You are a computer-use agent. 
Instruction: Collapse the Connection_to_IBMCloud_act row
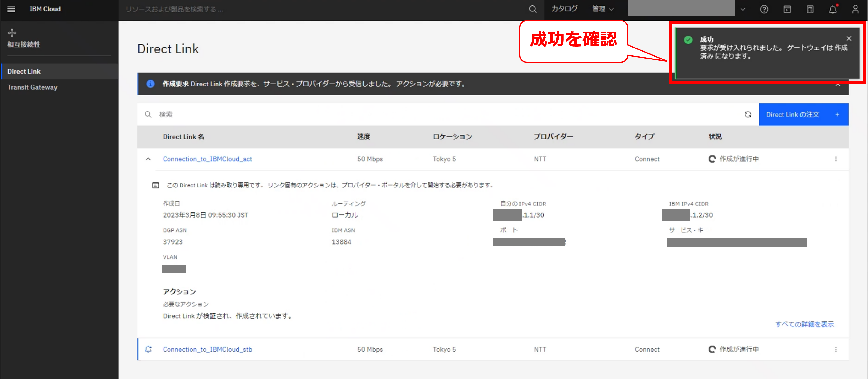pyautogui.click(x=148, y=159)
